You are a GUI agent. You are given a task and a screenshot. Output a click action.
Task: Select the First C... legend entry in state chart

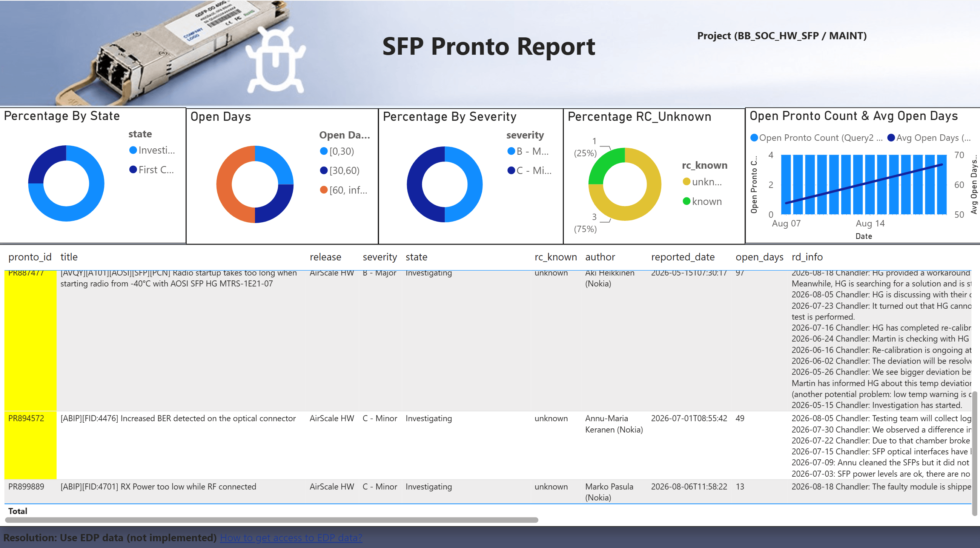pos(152,170)
